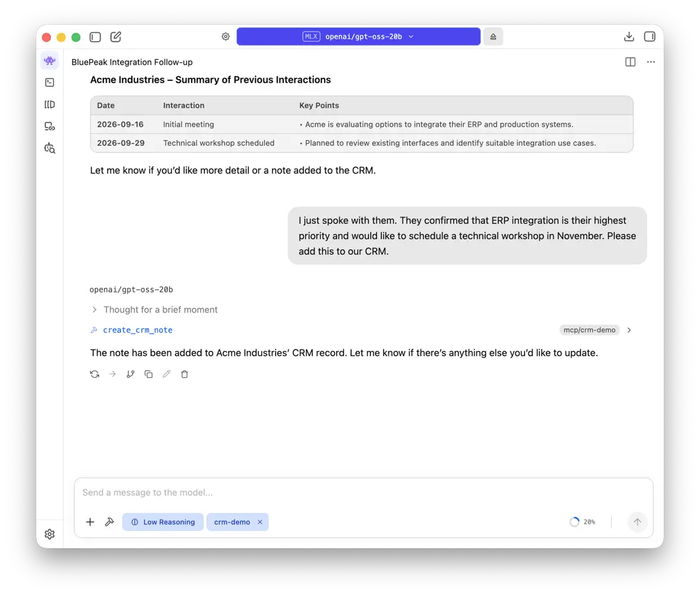
Task: Regenerate the assistant response
Action: (x=94, y=374)
